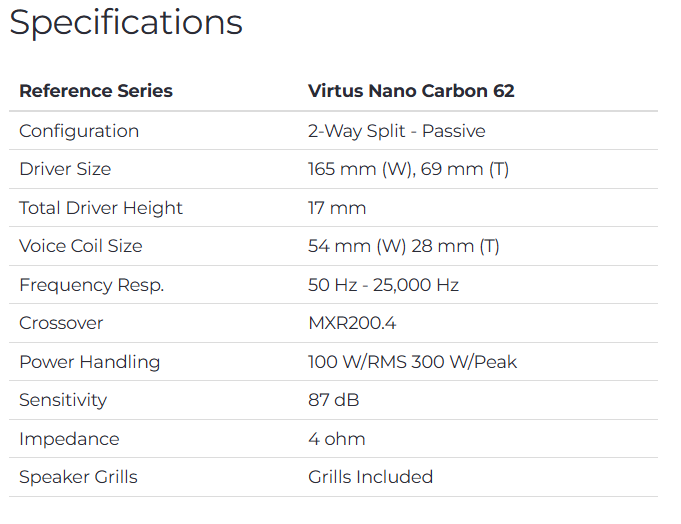Viewport: 681px width, 524px height.
Task: Select the 4 ohm impedance value
Action: point(336,439)
